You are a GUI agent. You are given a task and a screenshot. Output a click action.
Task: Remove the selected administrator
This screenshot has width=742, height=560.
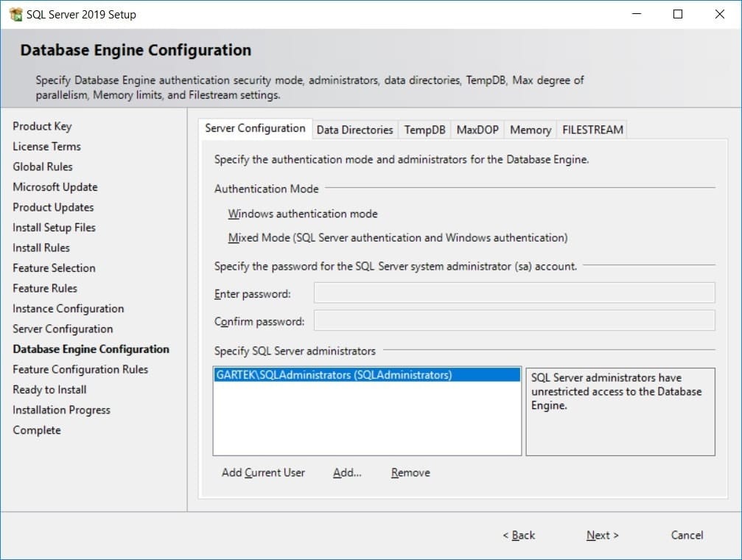pyautogui.click(x=410, y=472)
